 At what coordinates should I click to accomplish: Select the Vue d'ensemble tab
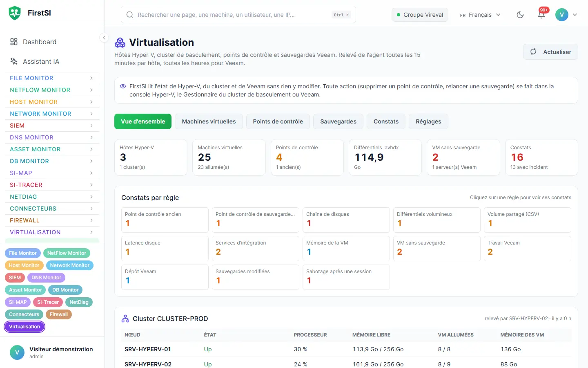click(143, 121)
